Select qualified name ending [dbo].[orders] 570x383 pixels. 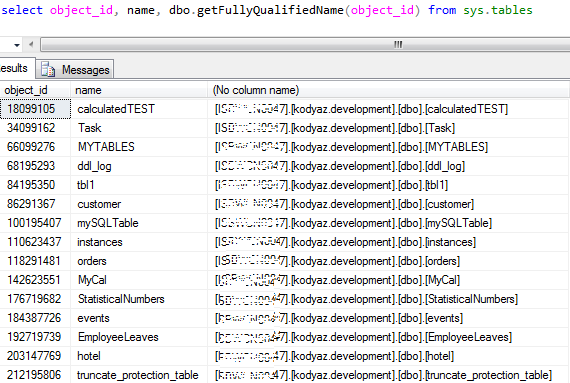click(389, 261)
